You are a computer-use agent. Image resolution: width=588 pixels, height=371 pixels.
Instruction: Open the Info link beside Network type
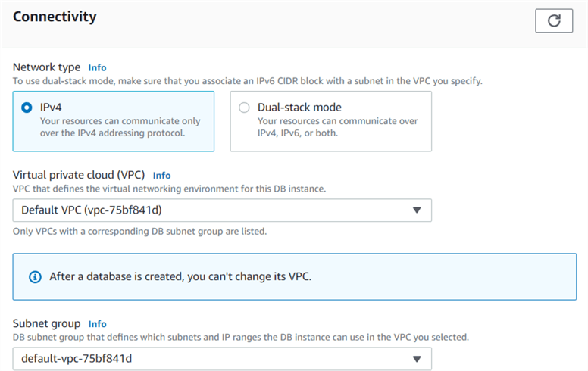click(97, 67)
